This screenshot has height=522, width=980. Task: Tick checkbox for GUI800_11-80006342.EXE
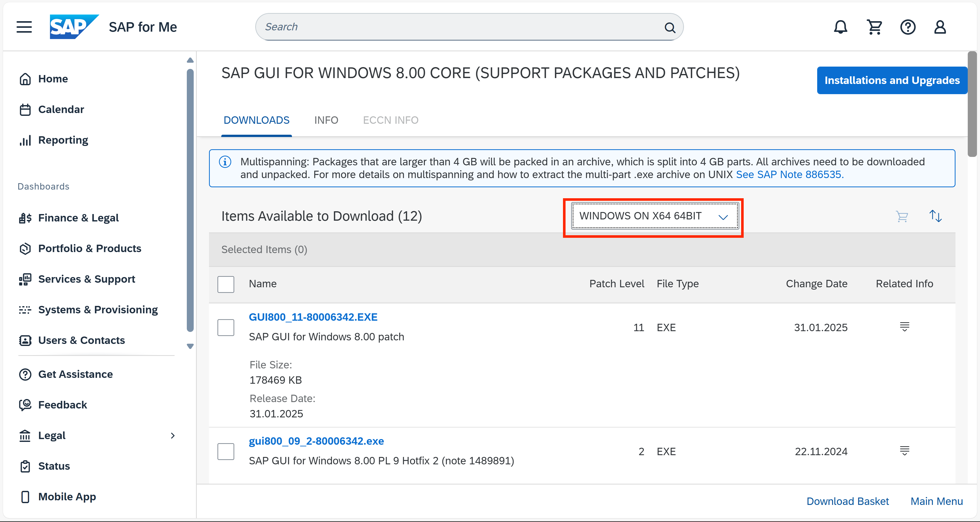(226, 327)
